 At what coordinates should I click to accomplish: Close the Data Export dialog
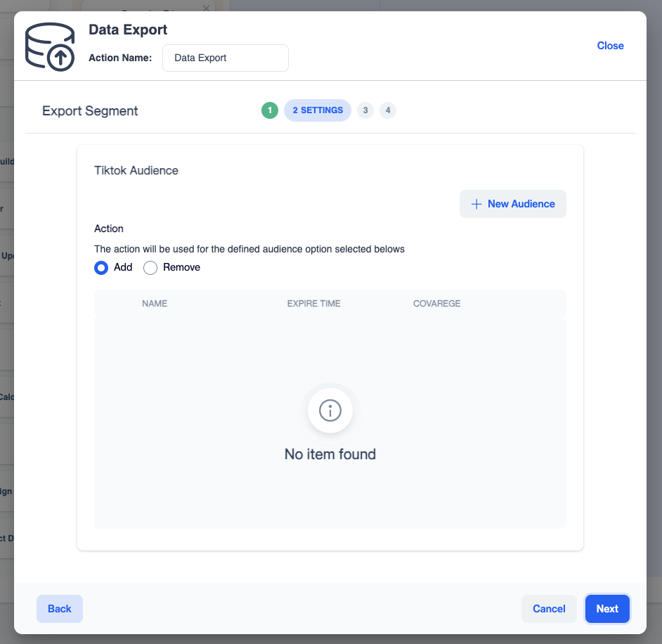point(610,46)
